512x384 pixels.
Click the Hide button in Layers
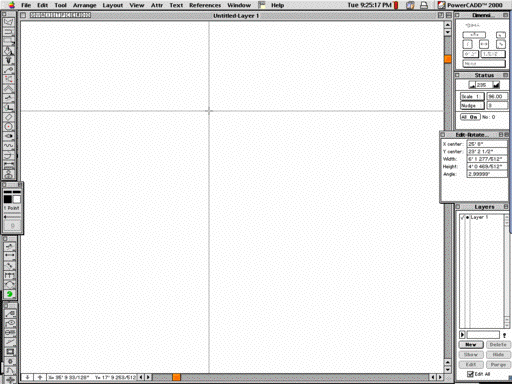[x=498, y=354]
